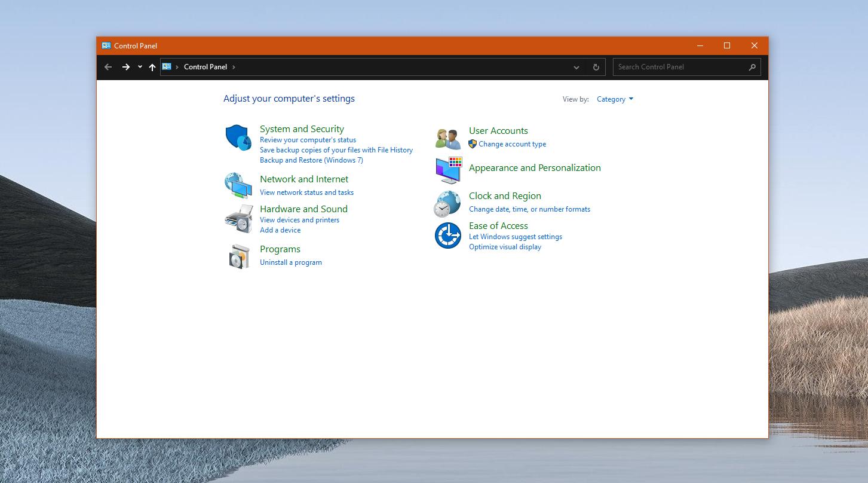The image size is (868, 483).
Task: Click the Control Panel title bar icon
Action: [106, 45]
